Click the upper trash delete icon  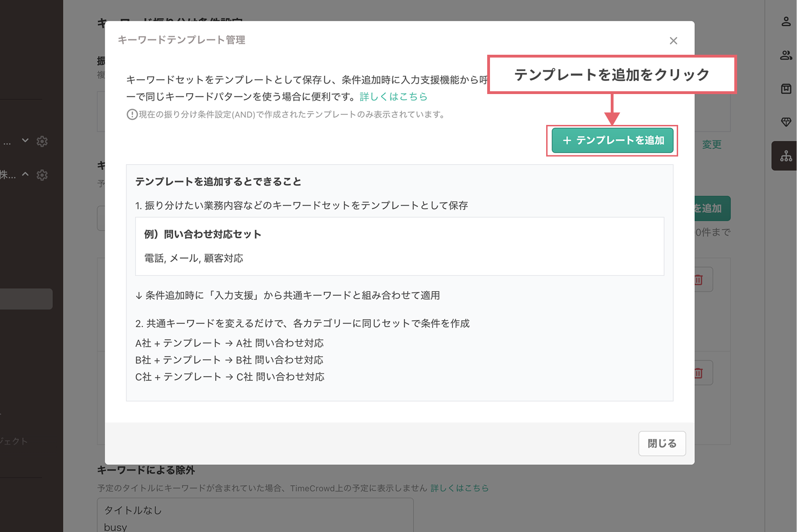click(698, 279)
